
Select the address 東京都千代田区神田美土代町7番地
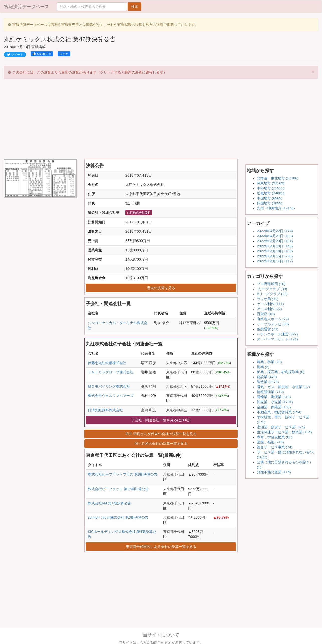click(152, 194)
